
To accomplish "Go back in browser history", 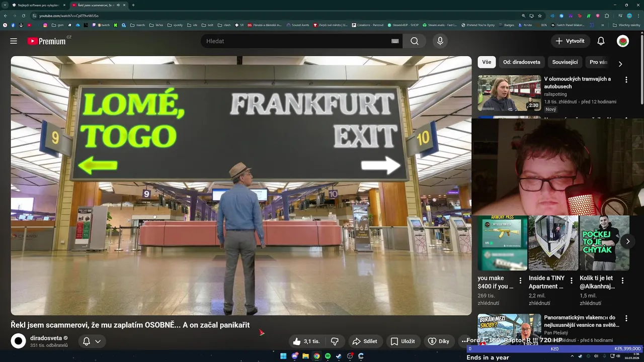I will [x=6, y=16].
